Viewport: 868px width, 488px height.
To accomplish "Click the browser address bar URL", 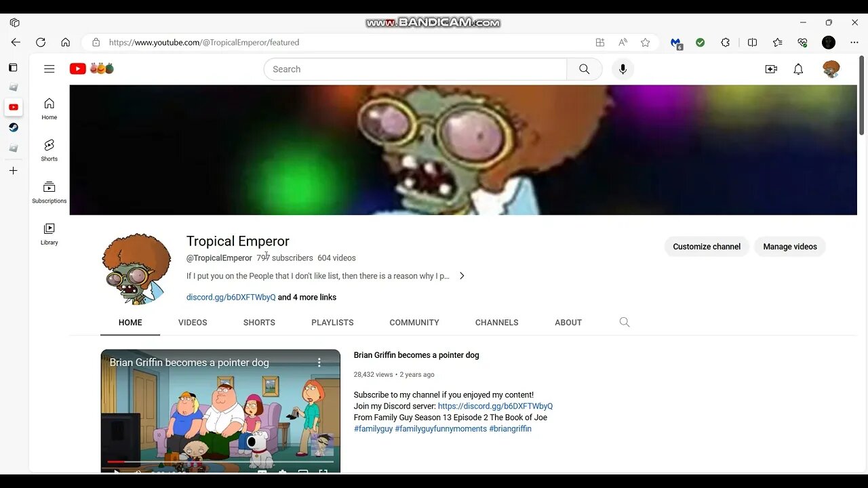I will pos(204,42).
